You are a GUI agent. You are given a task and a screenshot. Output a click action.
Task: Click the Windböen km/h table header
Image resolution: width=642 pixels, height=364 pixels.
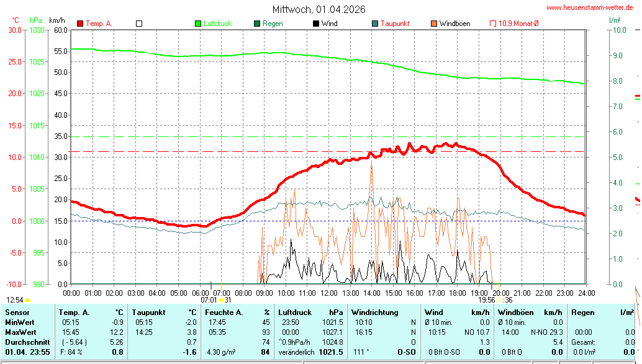click(530, 313)
